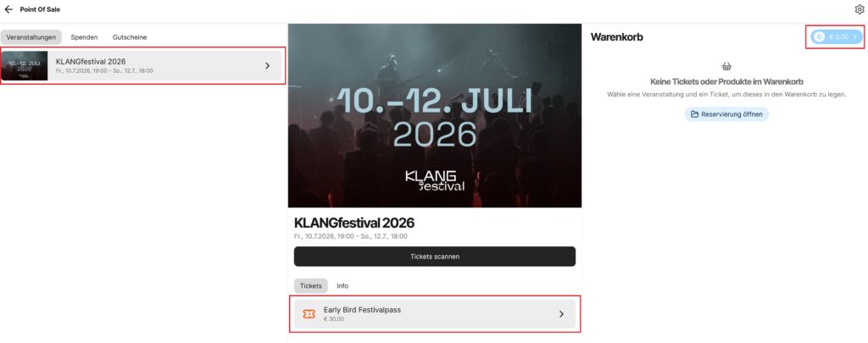Open the KLANGfestival 2026 event thumbnail
Screen dimensions: 868x343
click(25, 66)
